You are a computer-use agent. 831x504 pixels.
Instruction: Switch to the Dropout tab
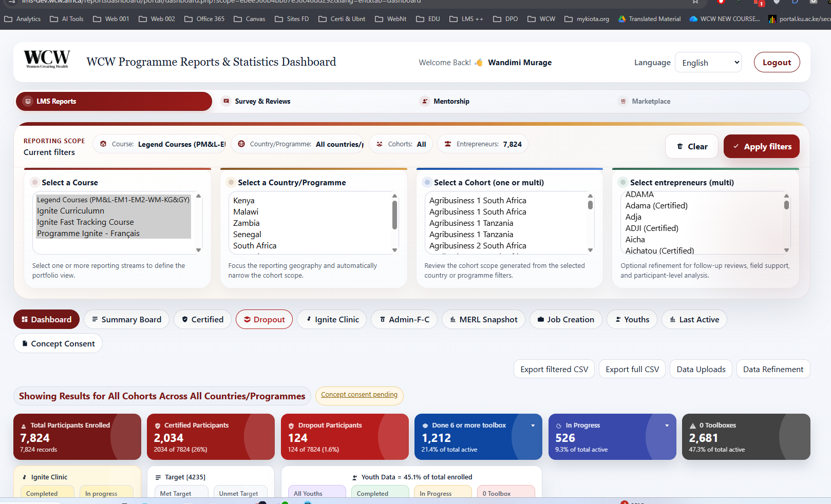click(264, 319)
